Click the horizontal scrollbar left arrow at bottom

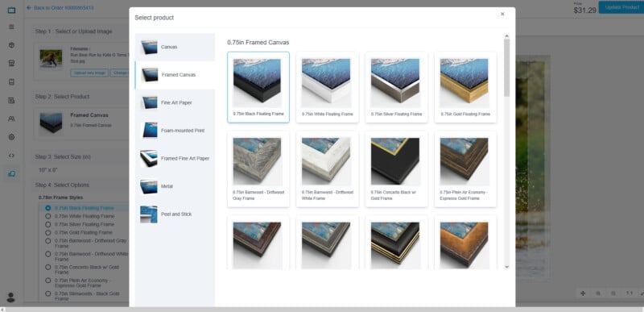pos(2,309)
